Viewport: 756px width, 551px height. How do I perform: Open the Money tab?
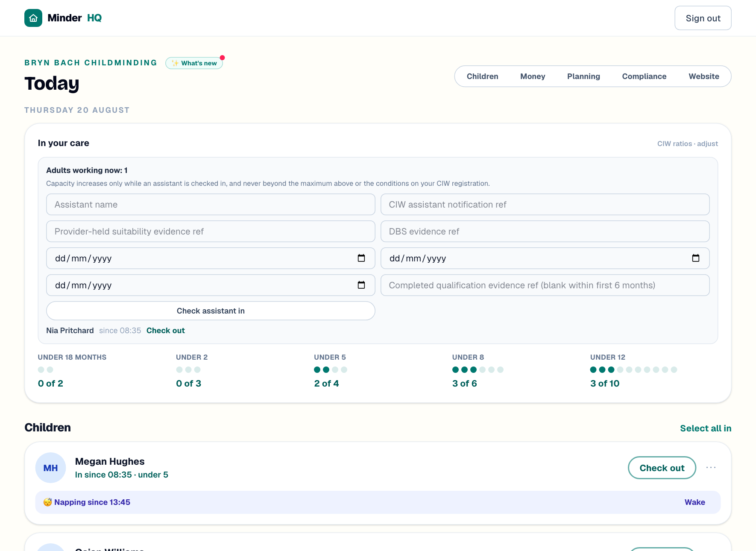click(533, 76)
